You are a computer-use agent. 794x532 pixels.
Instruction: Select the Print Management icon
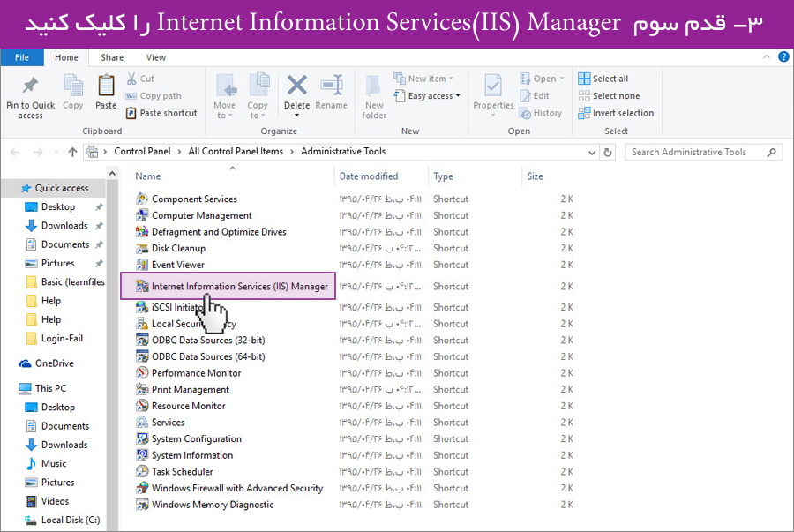click(x=142, y=389)
